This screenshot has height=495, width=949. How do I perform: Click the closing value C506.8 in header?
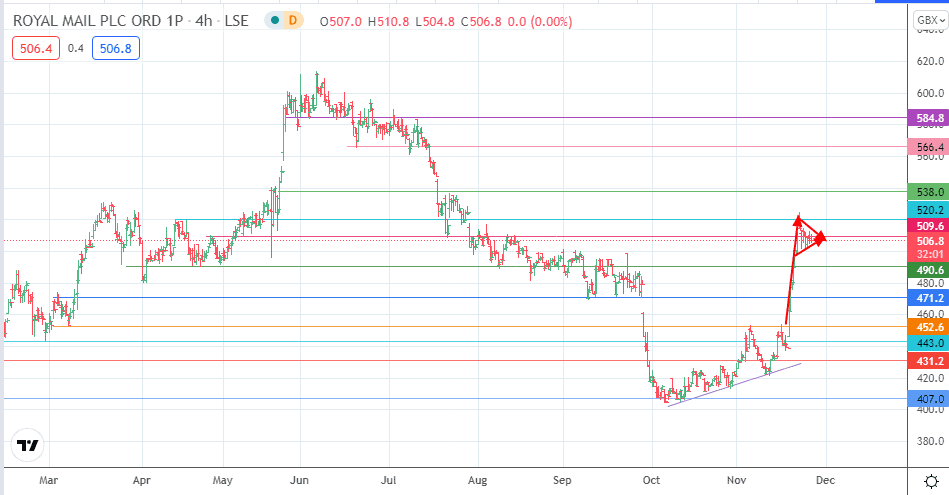481,21
